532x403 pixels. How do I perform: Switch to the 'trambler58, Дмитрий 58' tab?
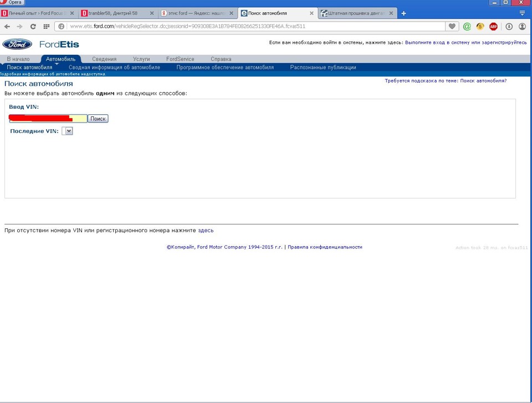(x=117, y=13)
